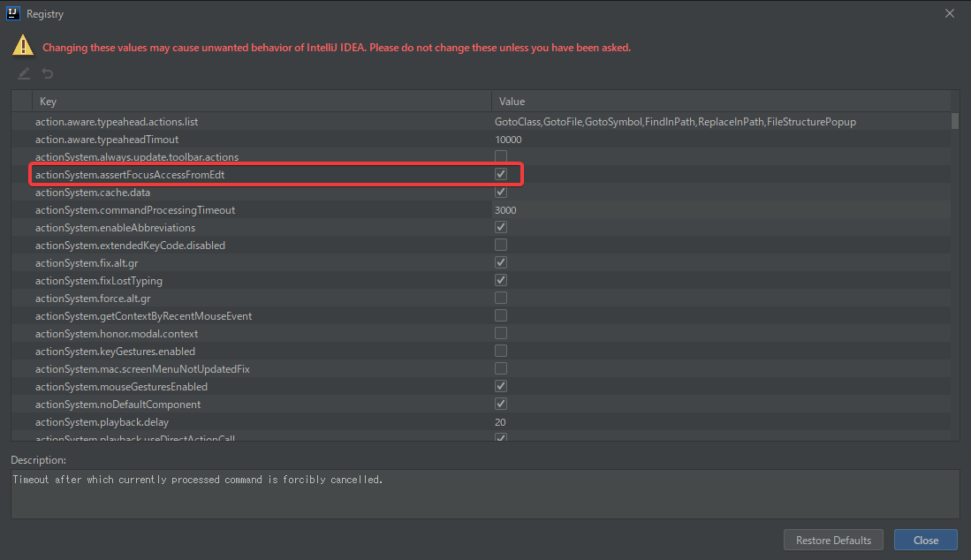Viewport: 971px width, 560px height.
Task: Click the revert-to-default undo arrow icon
Action: click(48, 73)
